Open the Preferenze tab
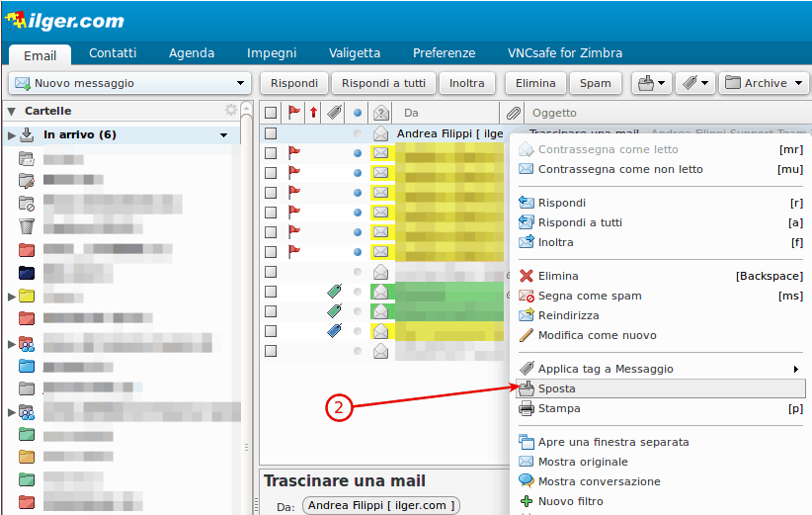This screenshot has height=515, width=812. tap(444, 52)
